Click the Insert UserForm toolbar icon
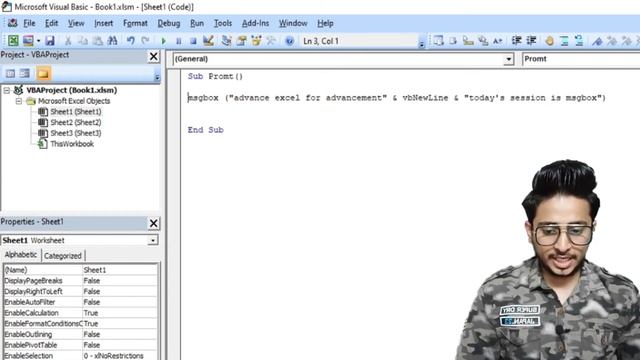The width and height of the screenshot is (640, 360). click(x=28, y=40)
